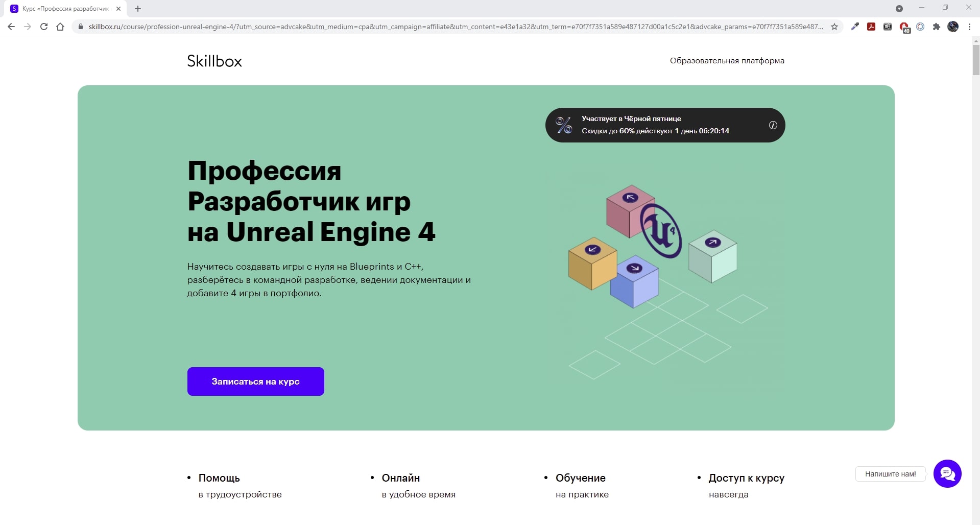Screen dimensions: 980x525
Task: Bookmark this page with the star icon
Action: click(834, 27)
